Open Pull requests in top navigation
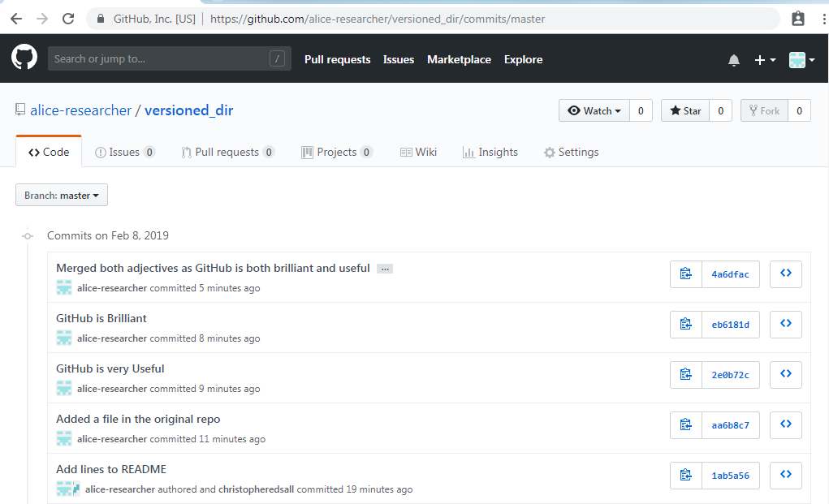The image size is (829, 504). 337,60
